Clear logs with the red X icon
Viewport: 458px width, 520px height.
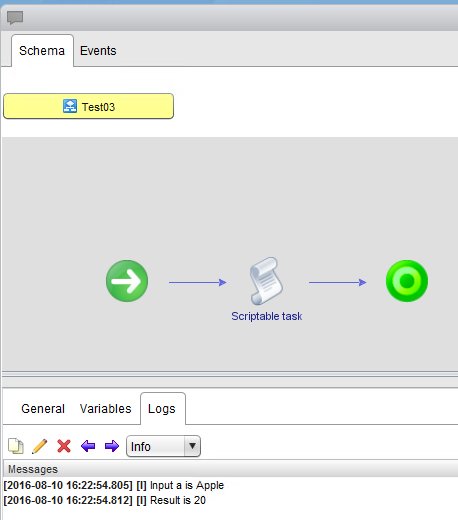tap(64, 446)
